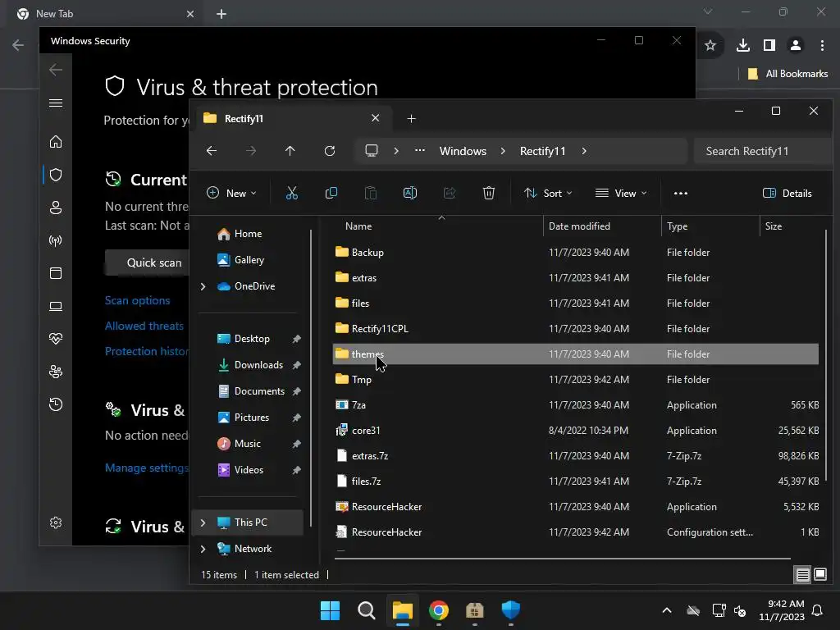
Task: Click the Copy icon in Explorer toolbar
Action: [x=331, y=193]
